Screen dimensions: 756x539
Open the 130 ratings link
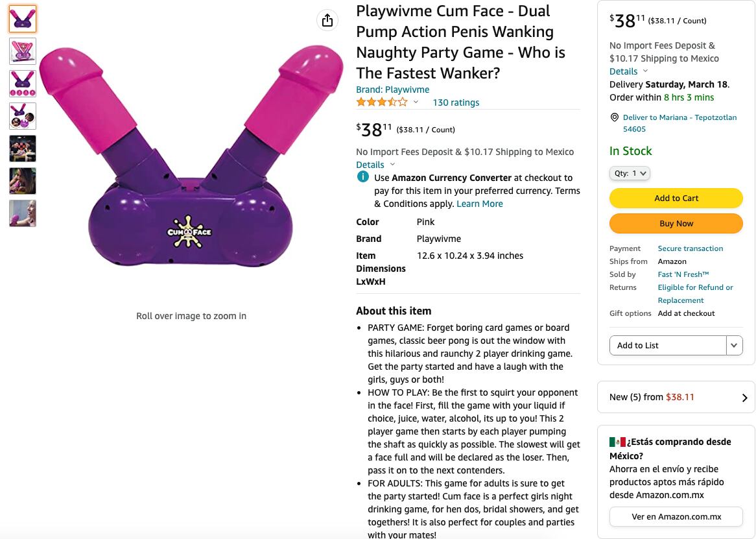pyautogui.click(x=456, y=102)
